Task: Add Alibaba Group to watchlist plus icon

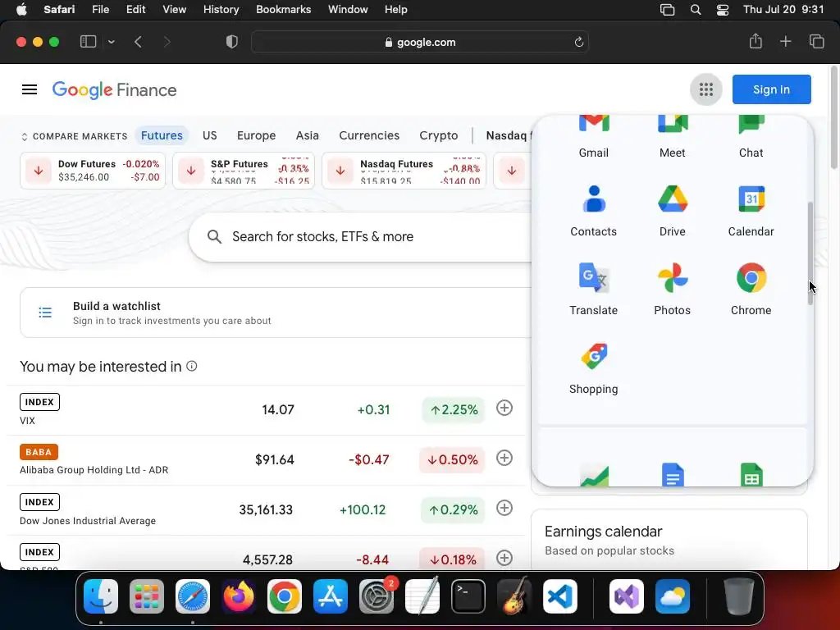Action: [x=504, y=458]
